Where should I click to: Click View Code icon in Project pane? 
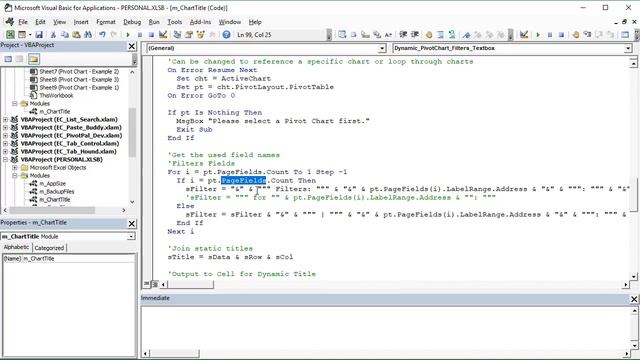pos(8,59)
